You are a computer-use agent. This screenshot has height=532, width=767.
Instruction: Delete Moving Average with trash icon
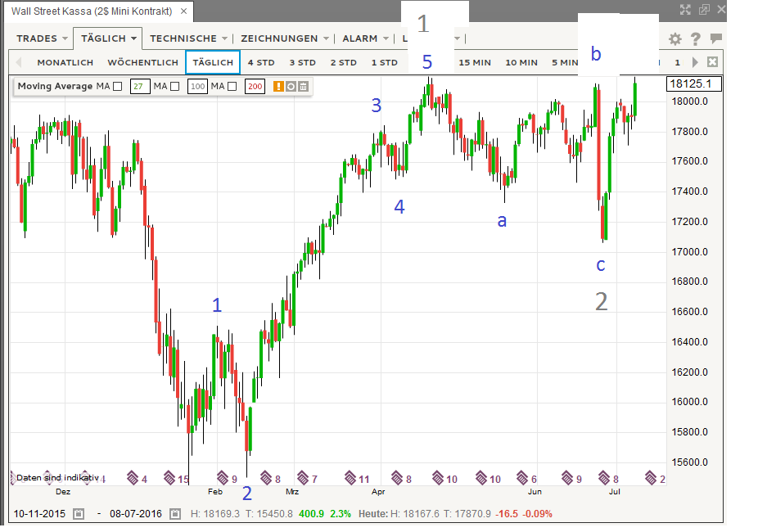click(303, 86)
